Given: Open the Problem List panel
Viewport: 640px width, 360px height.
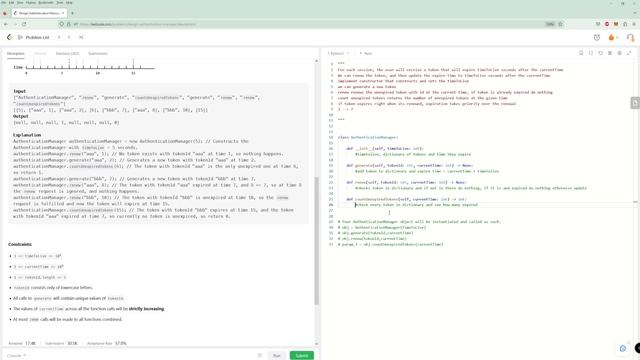Looking at the screenshot, I should (33, 37).
